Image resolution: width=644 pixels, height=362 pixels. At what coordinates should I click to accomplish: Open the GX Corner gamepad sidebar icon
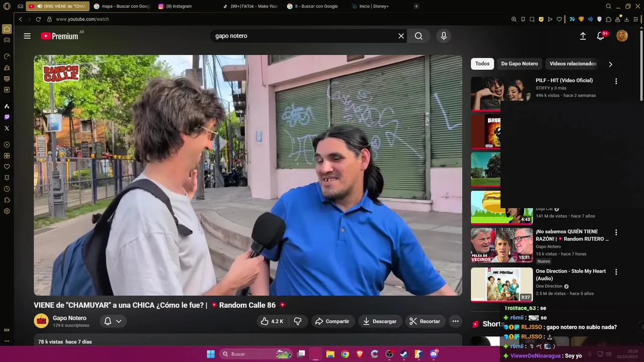coord(7,40)
